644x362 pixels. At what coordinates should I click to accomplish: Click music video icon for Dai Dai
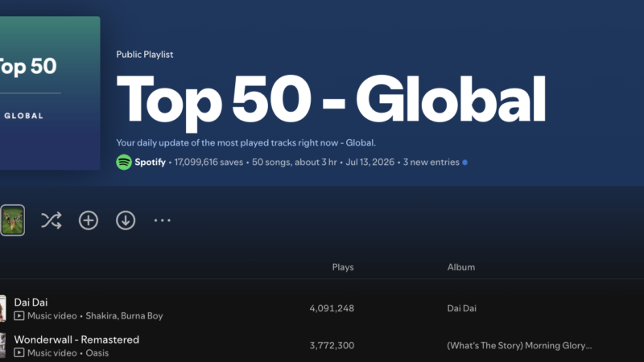[19, 315]
